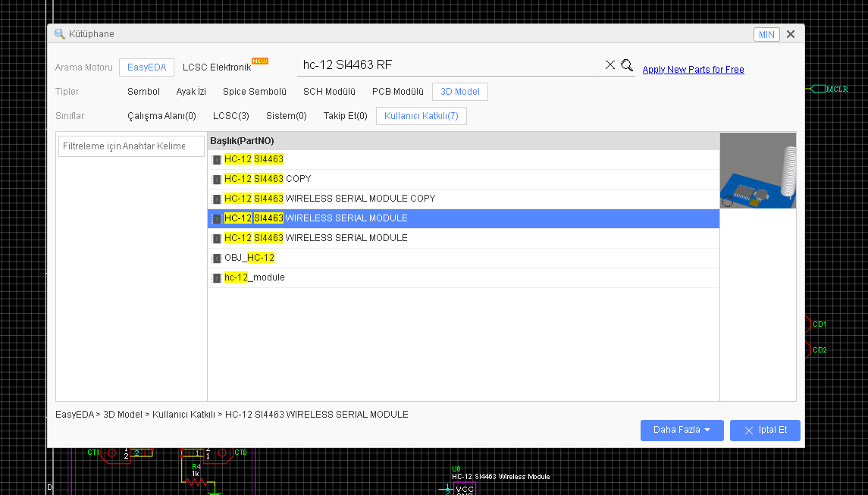Select highlighted HC-12 SI4463 WIRELESS SERIAL MODULE row

(x=463, y=219)
